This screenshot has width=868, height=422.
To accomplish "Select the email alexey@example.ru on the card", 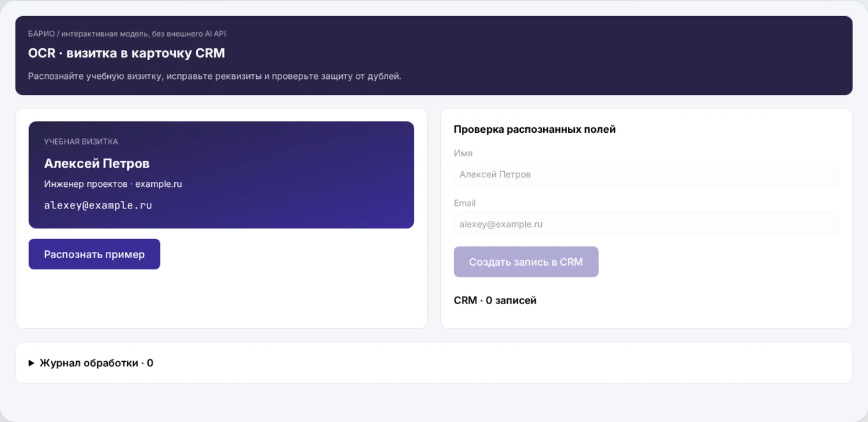I will point(98,205).
